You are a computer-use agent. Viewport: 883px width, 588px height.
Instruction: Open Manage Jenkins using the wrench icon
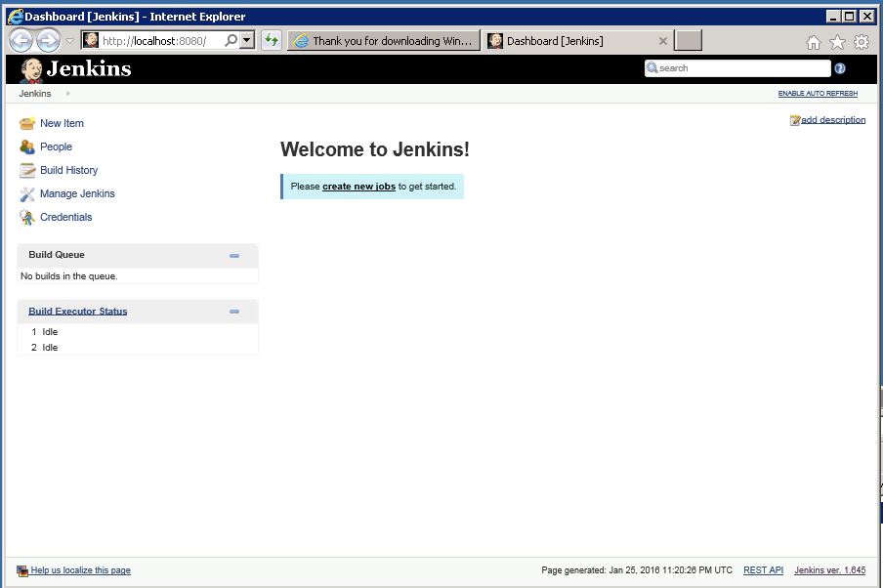coord(26,193)
